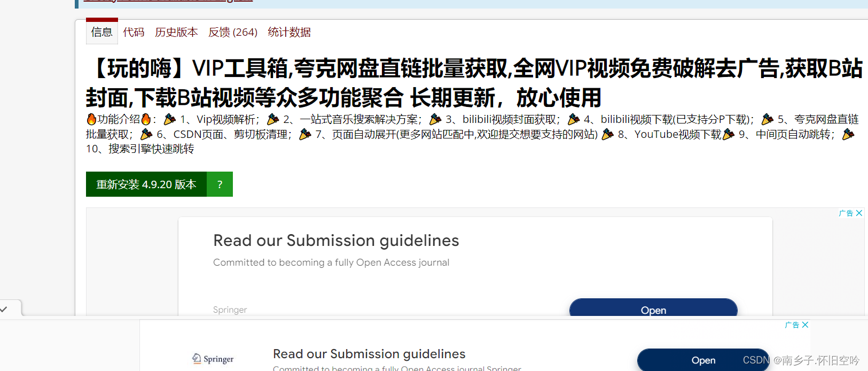Click the Springer logo in the bottom banner

[213, 359]
